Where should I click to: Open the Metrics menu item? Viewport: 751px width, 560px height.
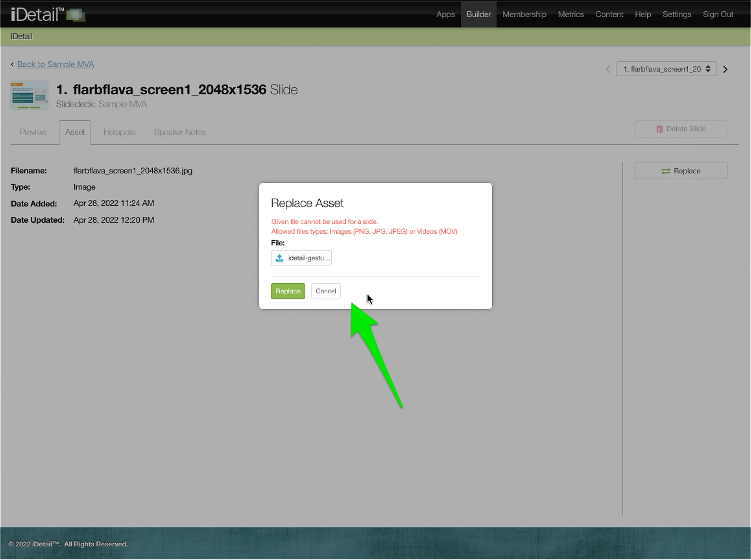pos(571,14)
